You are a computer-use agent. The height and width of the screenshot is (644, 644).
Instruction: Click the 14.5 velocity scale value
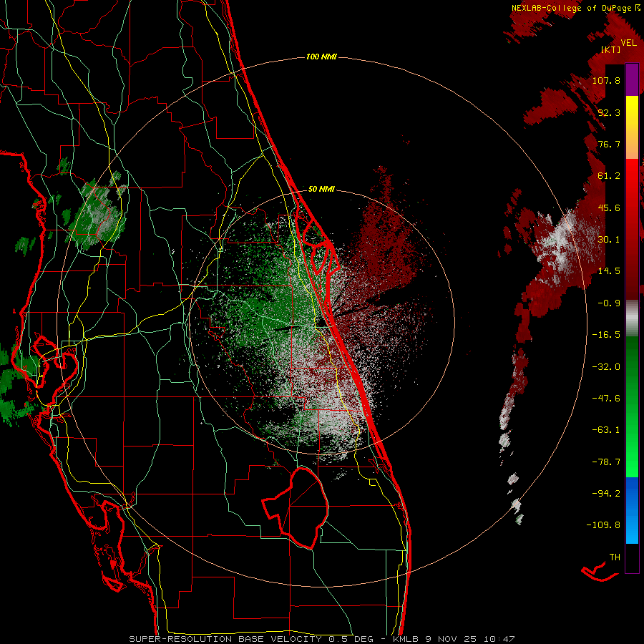[x=609, y=271]
